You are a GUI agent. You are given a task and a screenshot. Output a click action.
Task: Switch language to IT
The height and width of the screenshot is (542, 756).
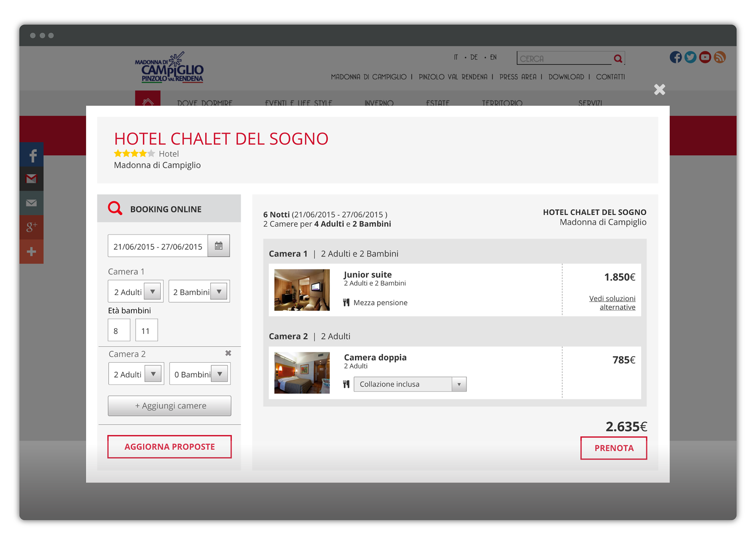click(x=456, y=57)
